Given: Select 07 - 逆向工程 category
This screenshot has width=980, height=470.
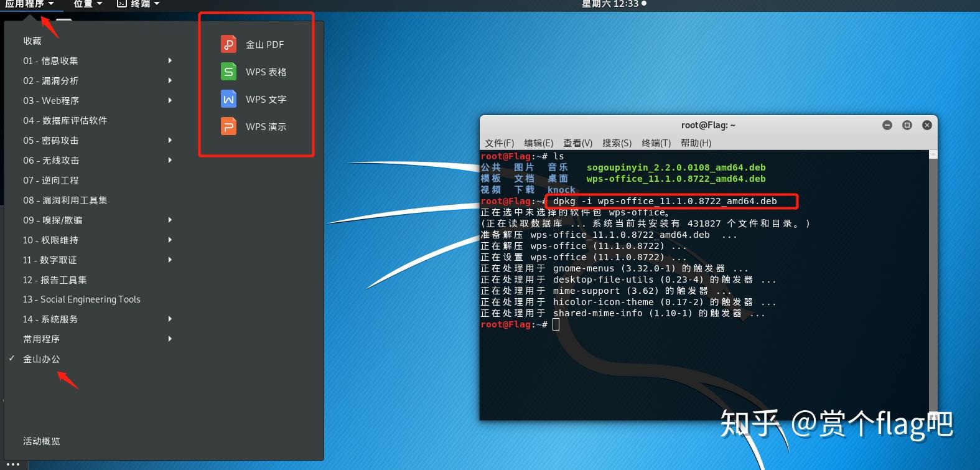Looking at the screenshot, I should point(51,180).
